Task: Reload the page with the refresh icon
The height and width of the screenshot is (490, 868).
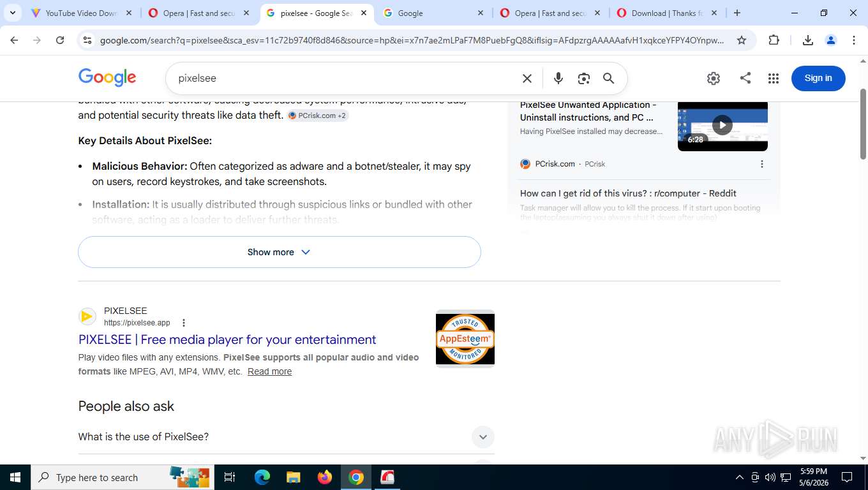Action: click(x=60, y=40)
